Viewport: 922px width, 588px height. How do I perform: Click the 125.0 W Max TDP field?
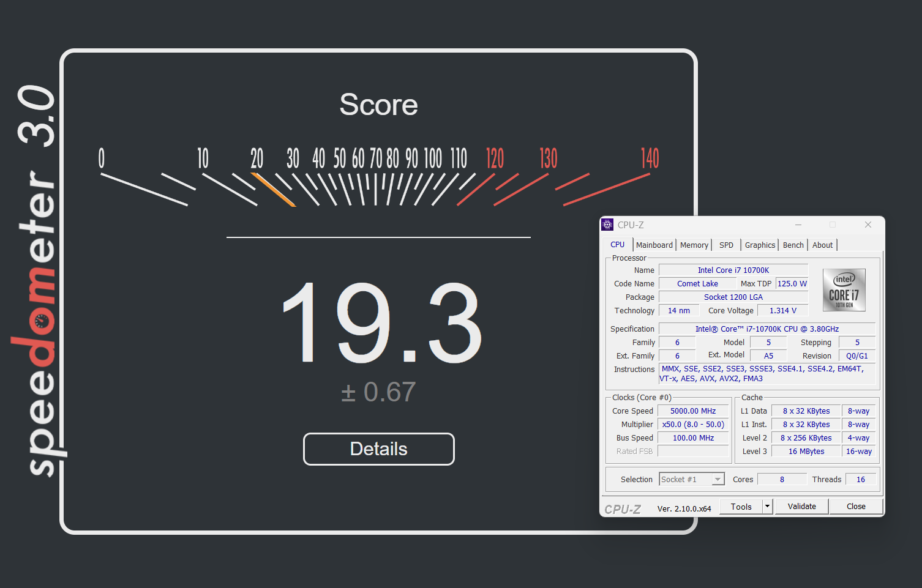pos(792,283)
